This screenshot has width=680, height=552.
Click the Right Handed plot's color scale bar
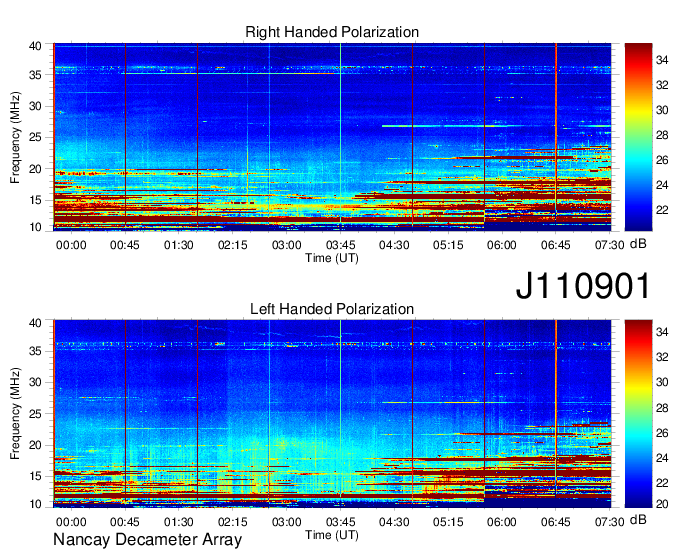(x=638, y=137)
